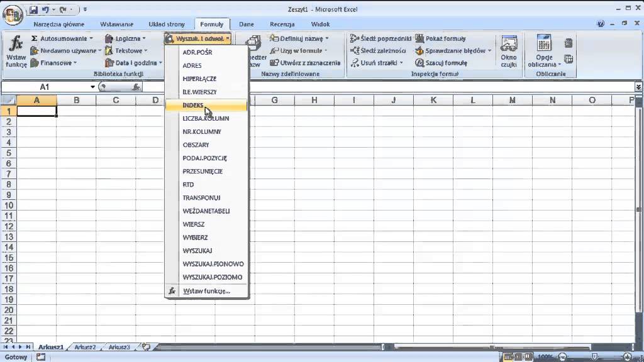644x362 pixels.
Task: Click Śledź zależności
Action: pos(378,51)
